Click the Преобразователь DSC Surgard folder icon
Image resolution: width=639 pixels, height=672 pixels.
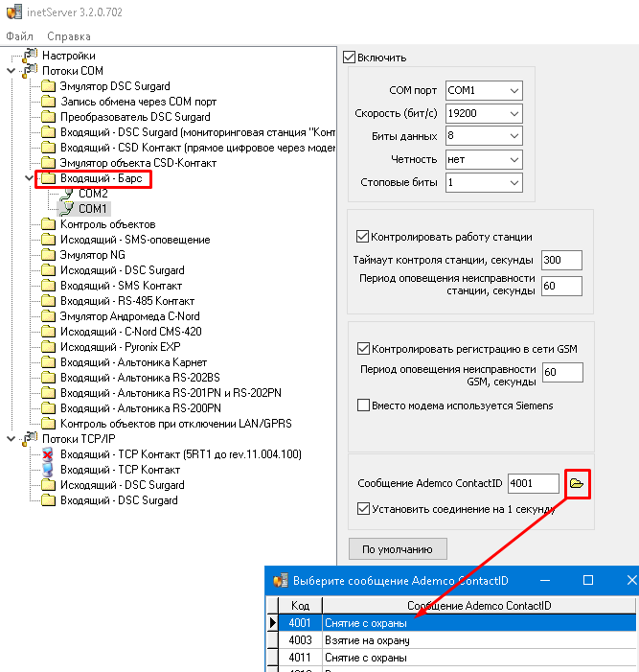[49, 117]
